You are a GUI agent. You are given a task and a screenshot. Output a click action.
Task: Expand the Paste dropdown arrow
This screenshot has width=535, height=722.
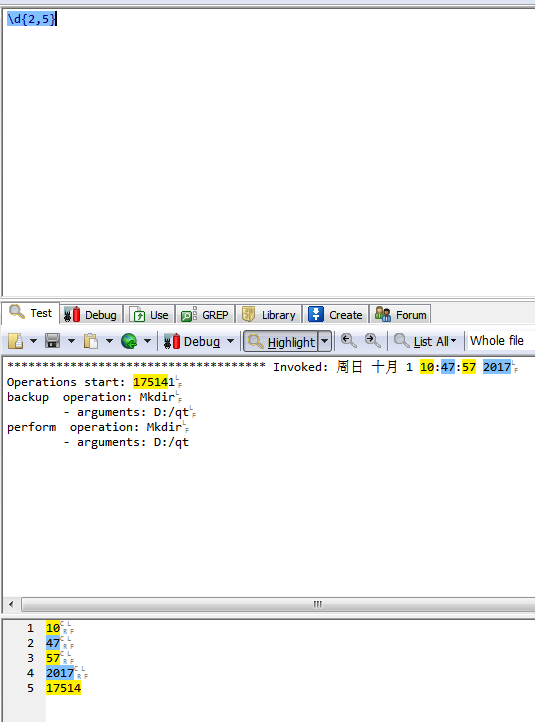click(109, 341)
